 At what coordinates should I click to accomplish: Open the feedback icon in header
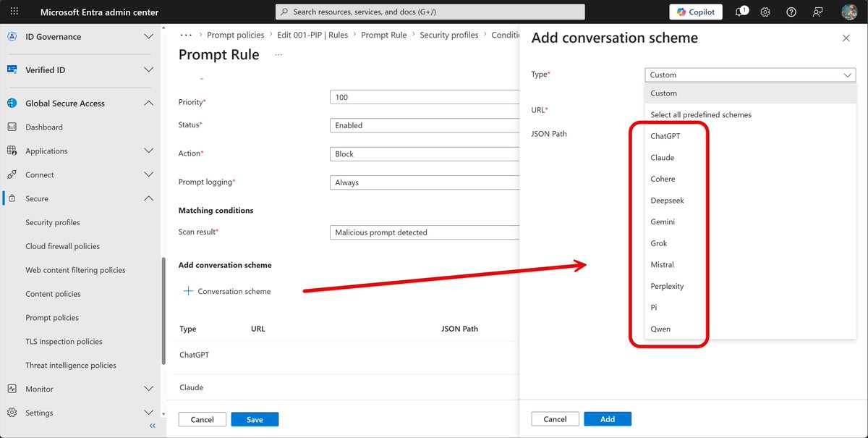tap(817, 12)
